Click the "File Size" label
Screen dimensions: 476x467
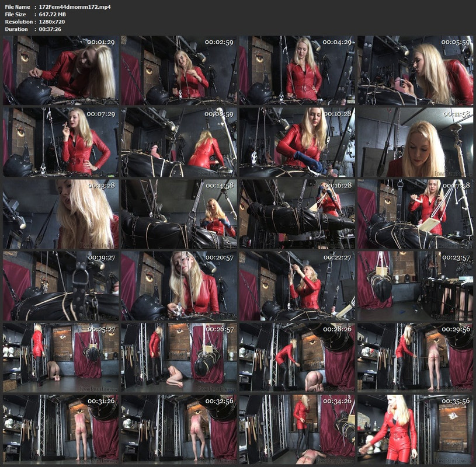[16, 14]
